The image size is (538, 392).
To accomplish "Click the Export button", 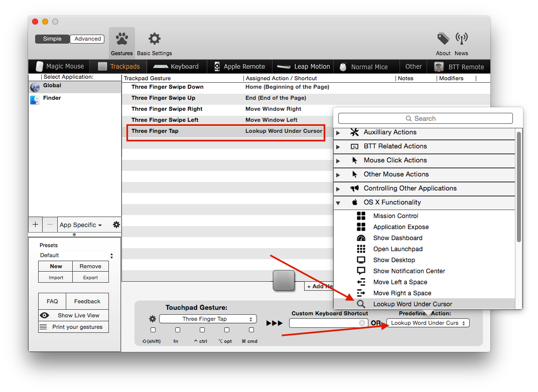I will [90, 278].
